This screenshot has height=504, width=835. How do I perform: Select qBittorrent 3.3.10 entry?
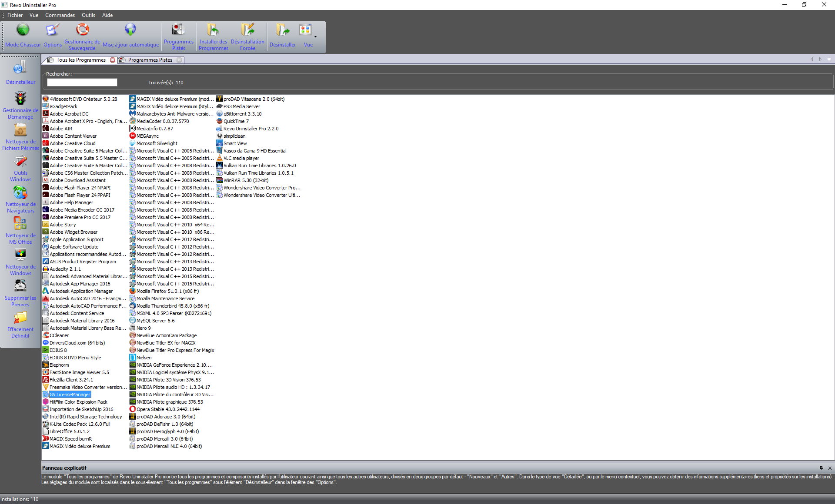(x=239, y=114)
